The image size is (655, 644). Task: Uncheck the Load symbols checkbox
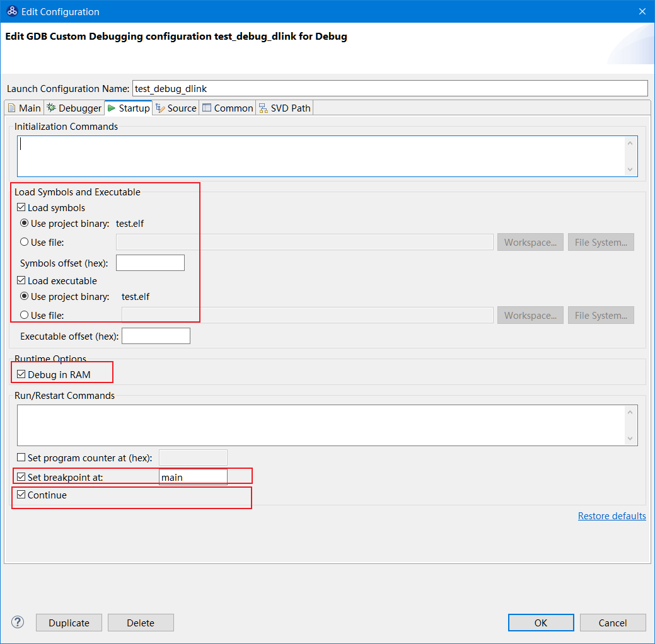[x=21, y=207]
